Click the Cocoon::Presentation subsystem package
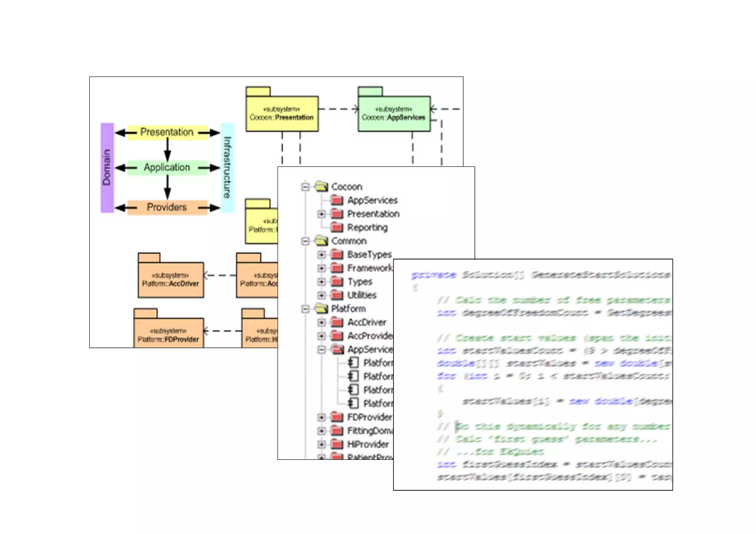The image size is (756, 534). 282,113
